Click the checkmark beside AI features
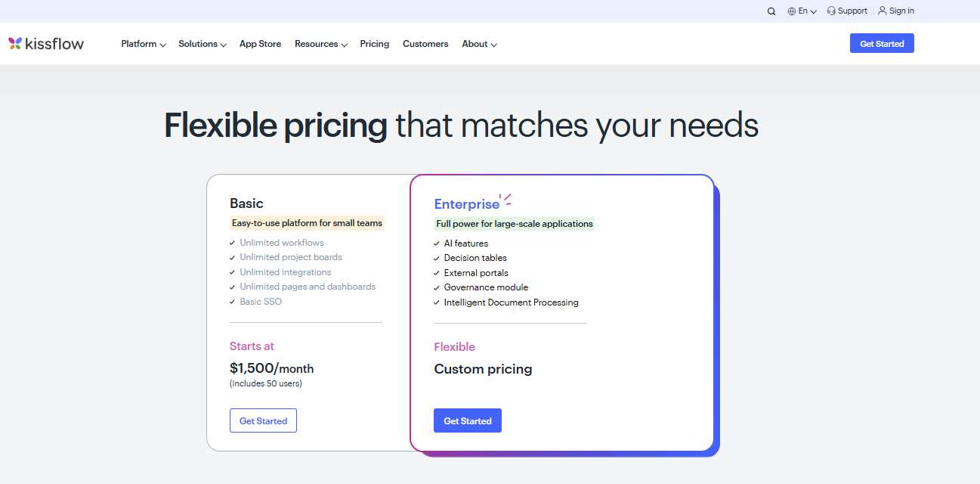Viewport: 980px width, 484px height. [x=437, y=244]
